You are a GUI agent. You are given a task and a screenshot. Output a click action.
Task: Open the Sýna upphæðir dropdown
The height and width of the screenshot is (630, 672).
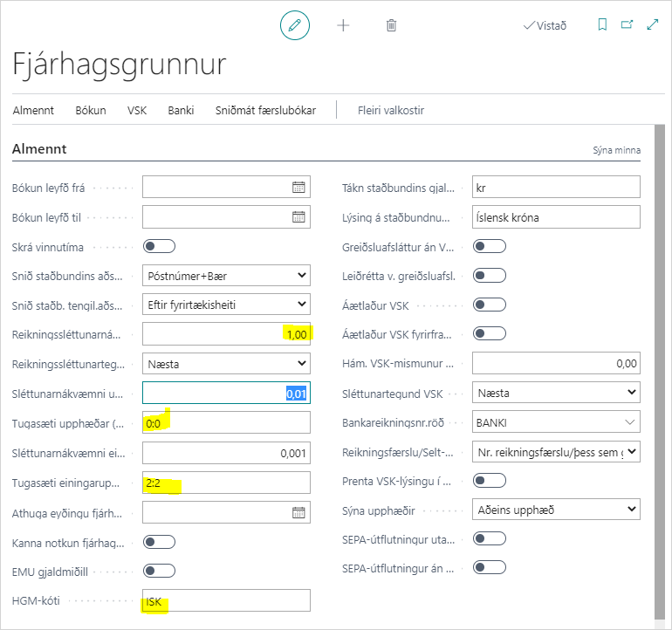pyautogui.click(x=556, y=509)
